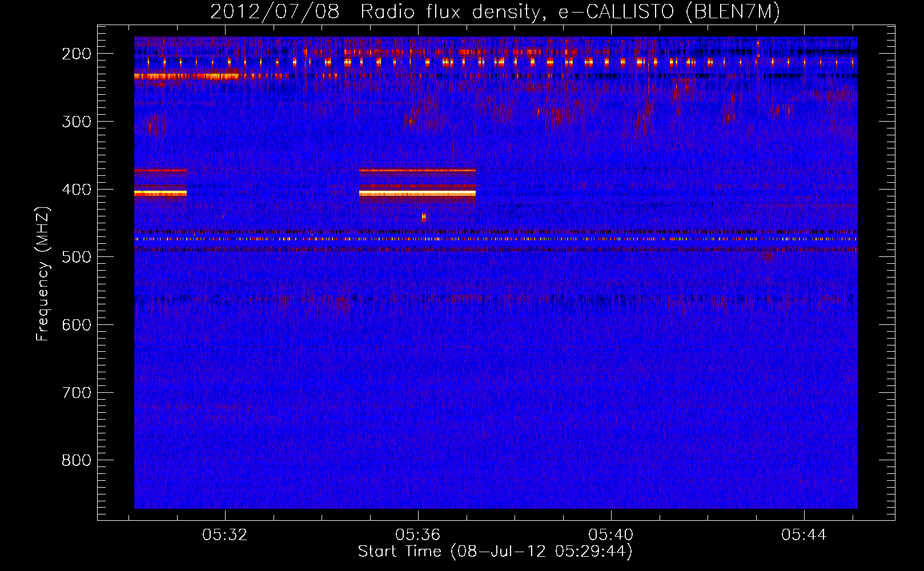The image size is (924, 571).
Task: Click the bright 405 MHz burst near 05:30
Action: pos(160,194)
